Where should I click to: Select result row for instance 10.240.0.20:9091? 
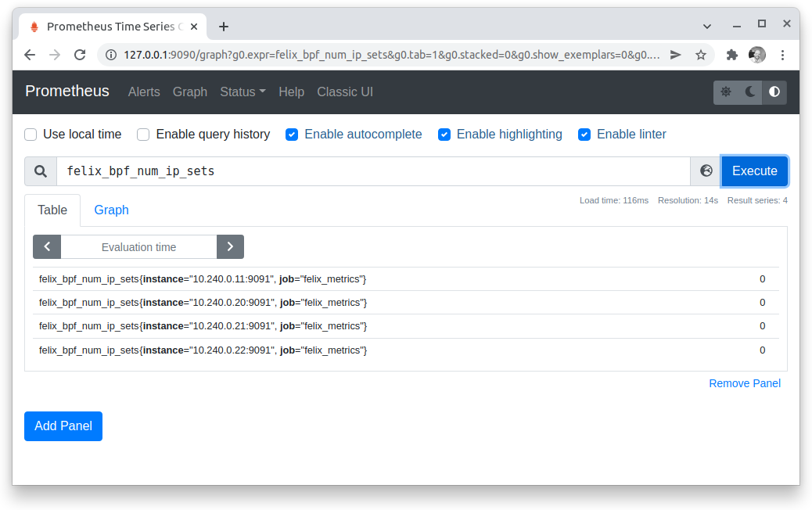406,303
